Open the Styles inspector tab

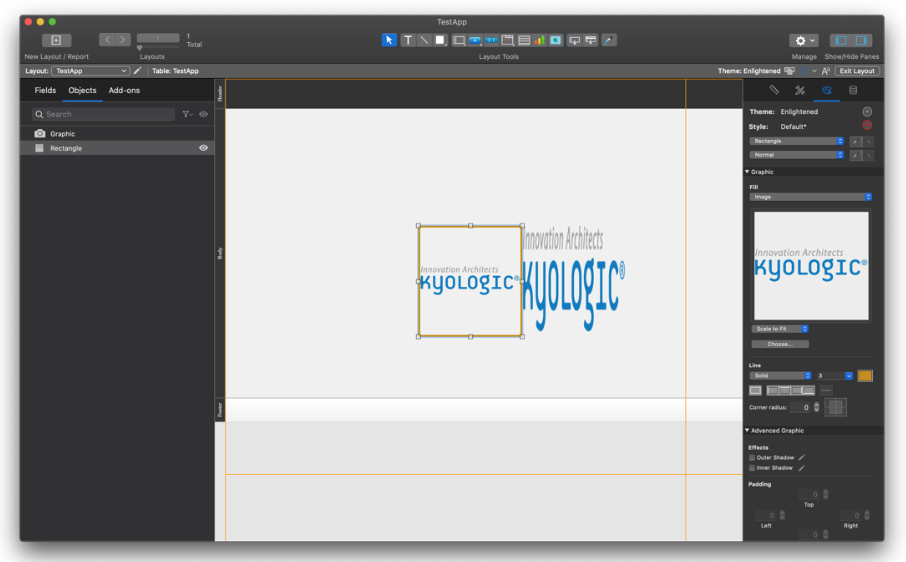coord(800,90)
